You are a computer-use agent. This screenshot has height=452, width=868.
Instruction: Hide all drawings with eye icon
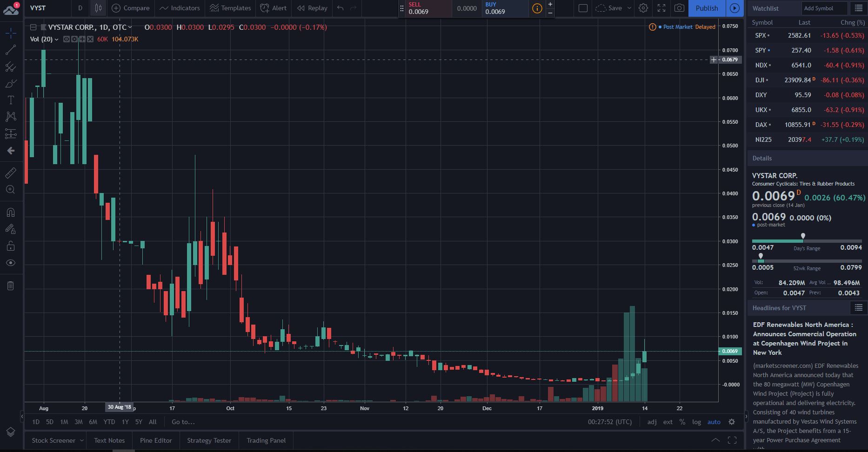[x=11, y=263]
